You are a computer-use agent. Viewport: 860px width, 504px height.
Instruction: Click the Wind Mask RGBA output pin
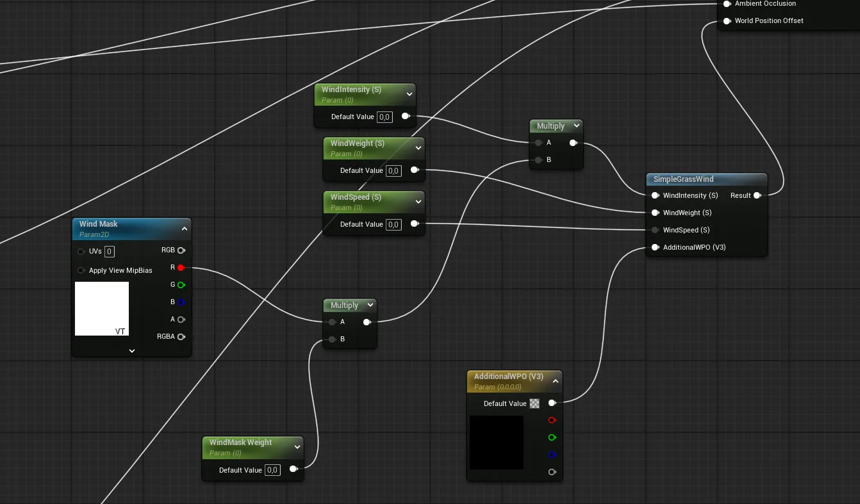click(181, 337)
